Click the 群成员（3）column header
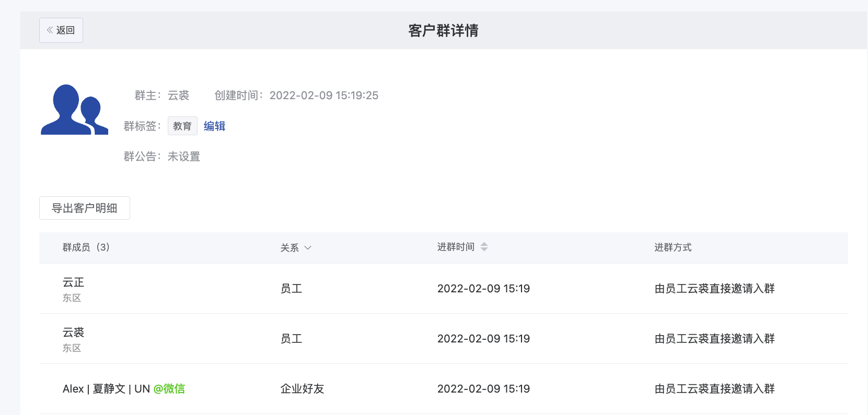868x415 pixels. coord(86,247)
